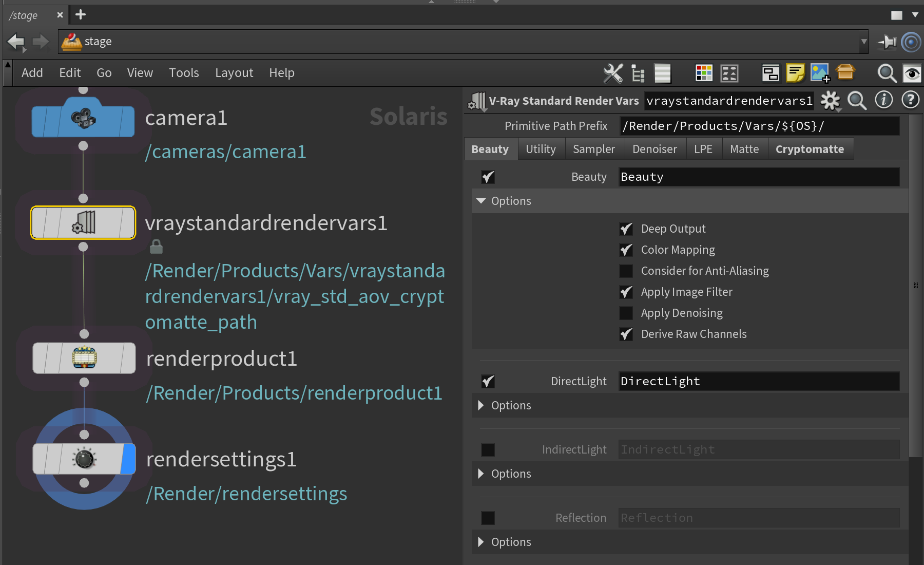Show the tree view list icon
The height and width of the screenshot is (565, 924).
638,73
